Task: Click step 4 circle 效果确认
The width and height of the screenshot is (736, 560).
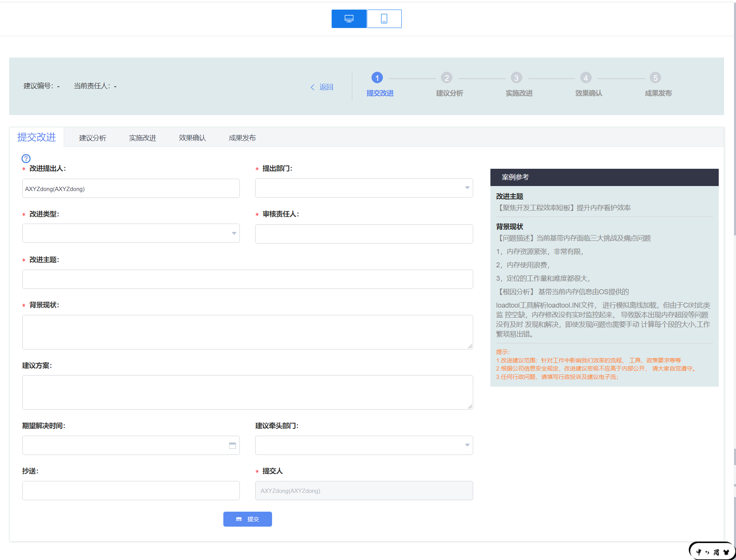Action: pos(586,78)
